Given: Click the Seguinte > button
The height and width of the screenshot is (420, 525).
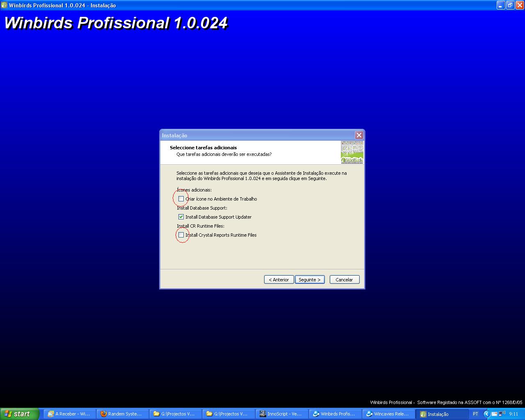Looking at the screenshot, I should [x=310, y=280].
